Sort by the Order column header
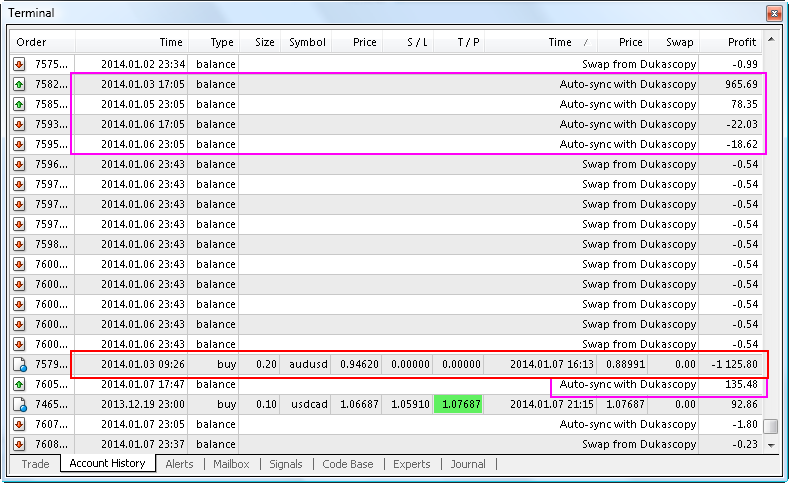The height and width of the screenshot is (483, 789). (42, 42)
